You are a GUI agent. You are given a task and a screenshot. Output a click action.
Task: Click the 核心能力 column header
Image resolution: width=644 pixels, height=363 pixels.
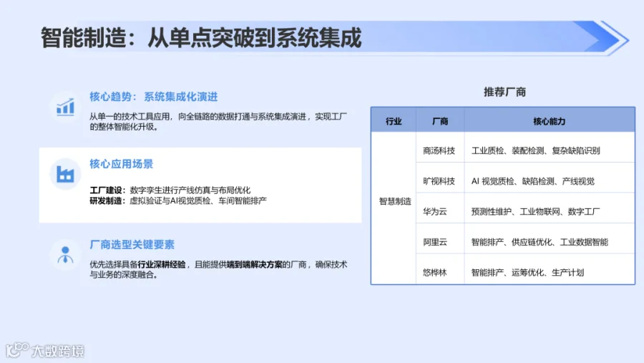[x=549, y=121]
